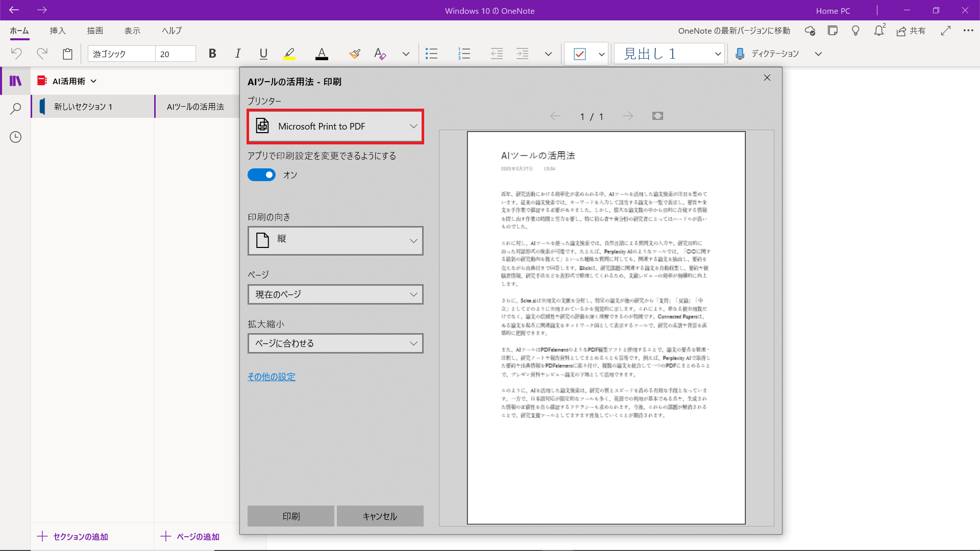Viewport: 980px width, 551px height.
Task: Open the Microsoft Print to PDF printer dropdown
Action: [x=335, y=126]
